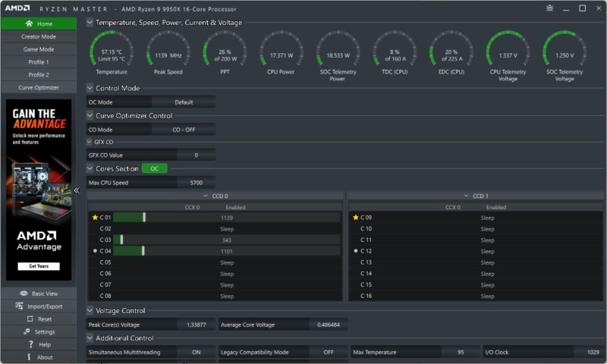Collapse sidebar with double-chevron arrow
This screenshot has height=364, width=607.
point(77,190)
